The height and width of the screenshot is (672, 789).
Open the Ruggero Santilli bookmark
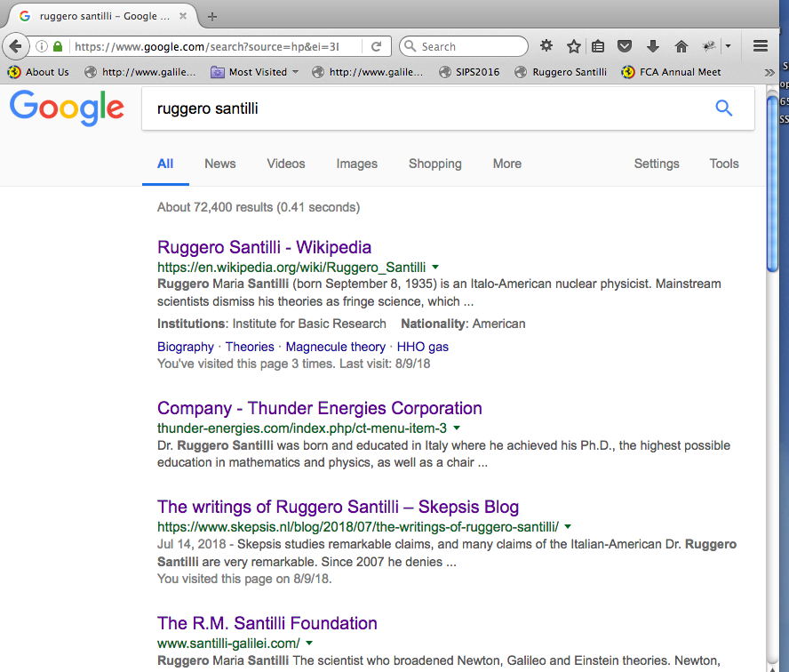[561, 73]
